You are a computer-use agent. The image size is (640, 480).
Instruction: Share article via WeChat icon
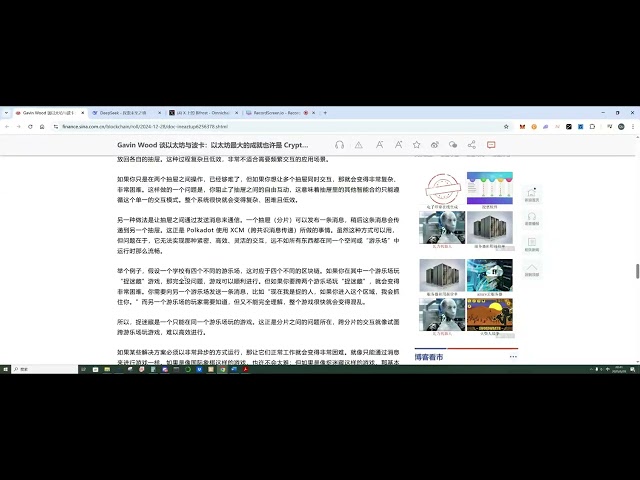point(453,144)
